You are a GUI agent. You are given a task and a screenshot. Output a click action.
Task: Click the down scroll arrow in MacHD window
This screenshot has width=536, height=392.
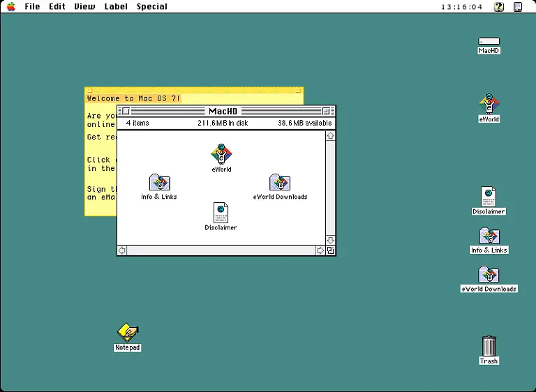point(330,240)
